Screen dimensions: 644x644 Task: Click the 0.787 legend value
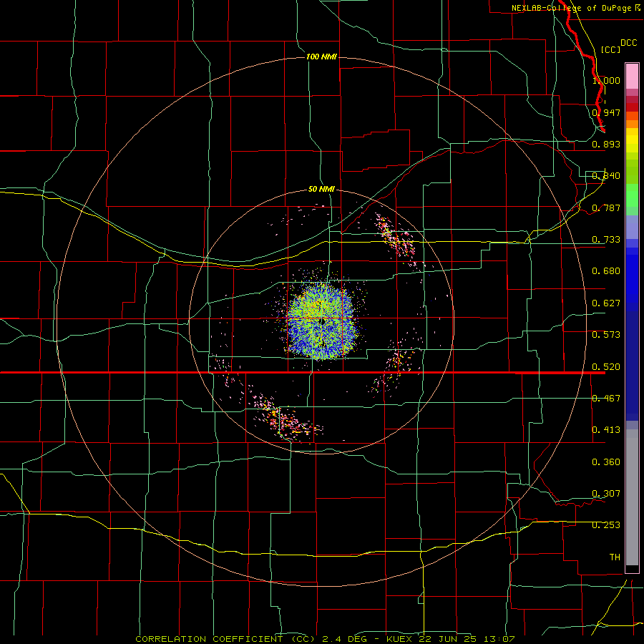click(x=606, y=208)
